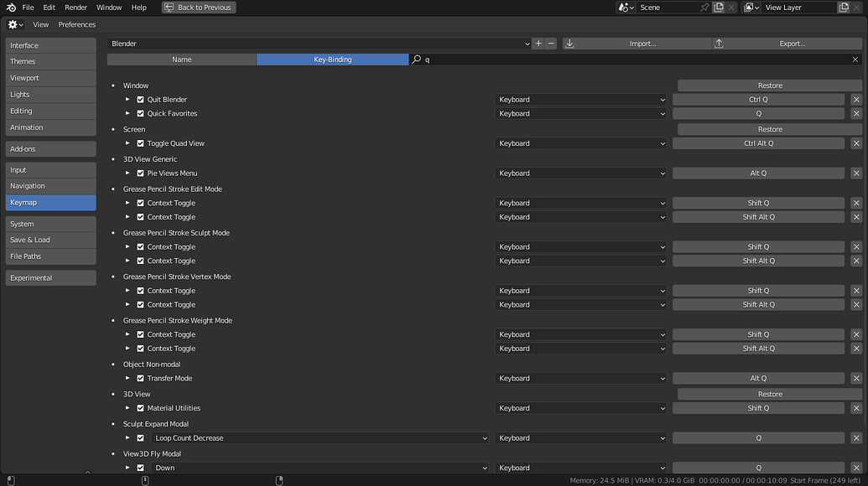Click the left mouse status bar icon
868x486 pixels.
11,480
